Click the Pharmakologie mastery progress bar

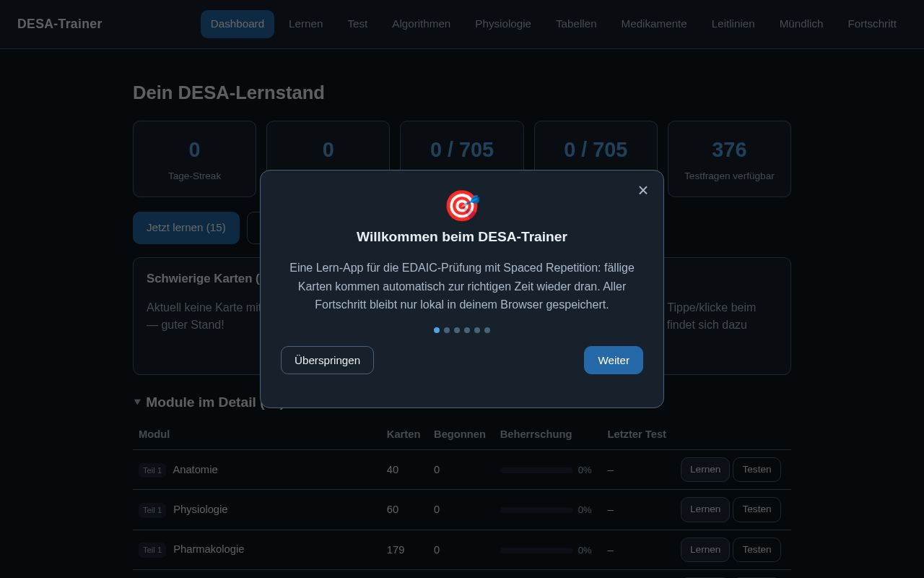[x=536, y=551]
